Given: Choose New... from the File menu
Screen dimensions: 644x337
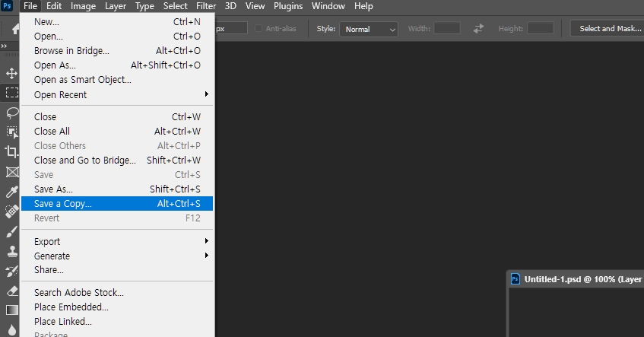Looking at the screenshot, I should (117, 22).
